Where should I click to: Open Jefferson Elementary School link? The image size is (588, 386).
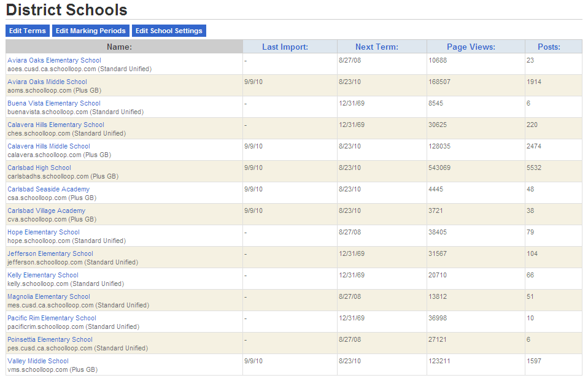50,253
